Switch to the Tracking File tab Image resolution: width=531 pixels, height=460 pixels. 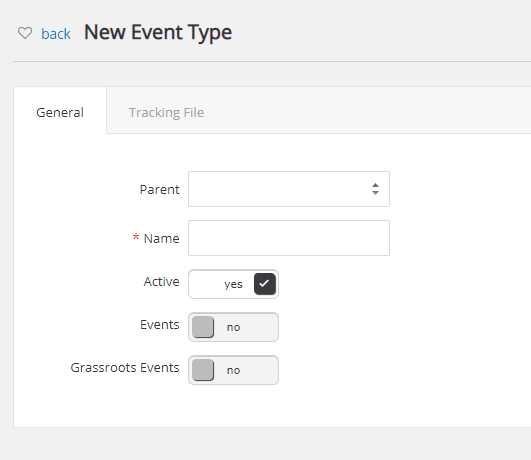tap(166, 112)
